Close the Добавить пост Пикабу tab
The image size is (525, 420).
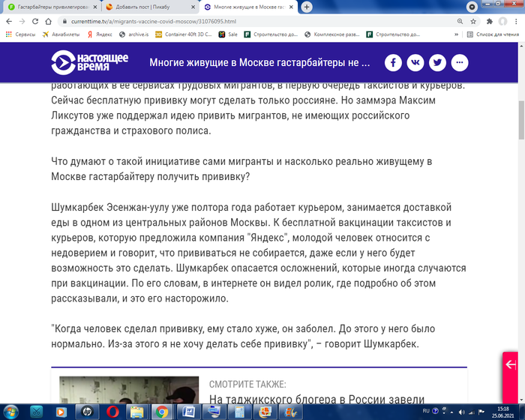point(193,7)
